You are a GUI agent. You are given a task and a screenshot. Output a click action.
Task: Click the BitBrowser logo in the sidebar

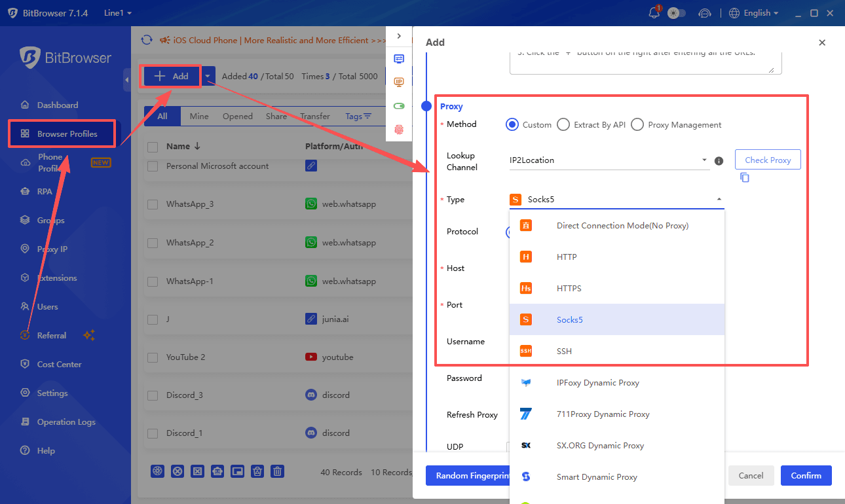coord(66,58)
